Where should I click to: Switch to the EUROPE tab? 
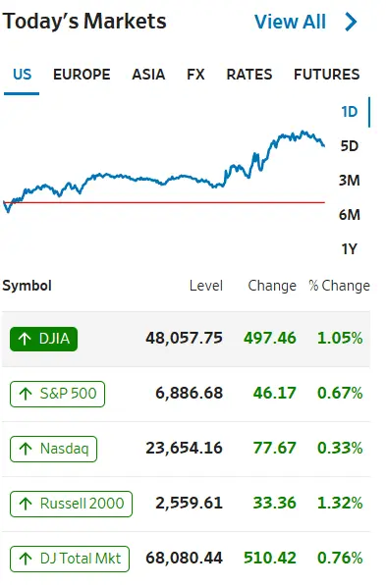tap(82, 75)
